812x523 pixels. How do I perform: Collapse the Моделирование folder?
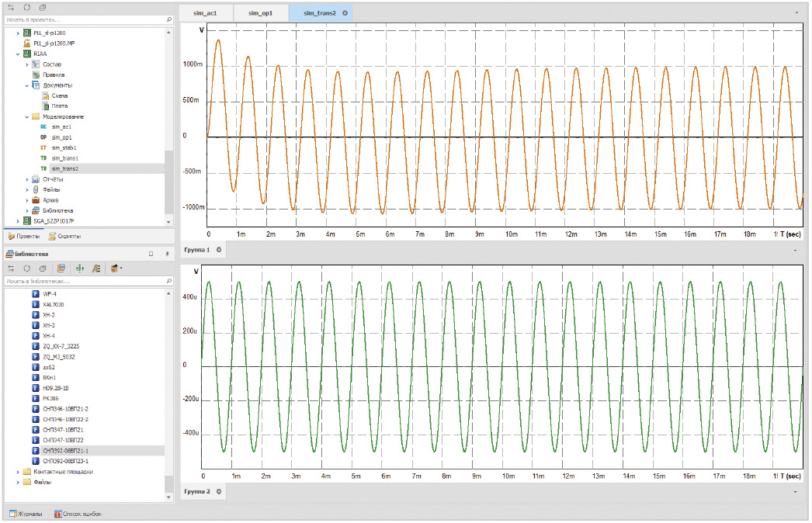tap(26, 116)
